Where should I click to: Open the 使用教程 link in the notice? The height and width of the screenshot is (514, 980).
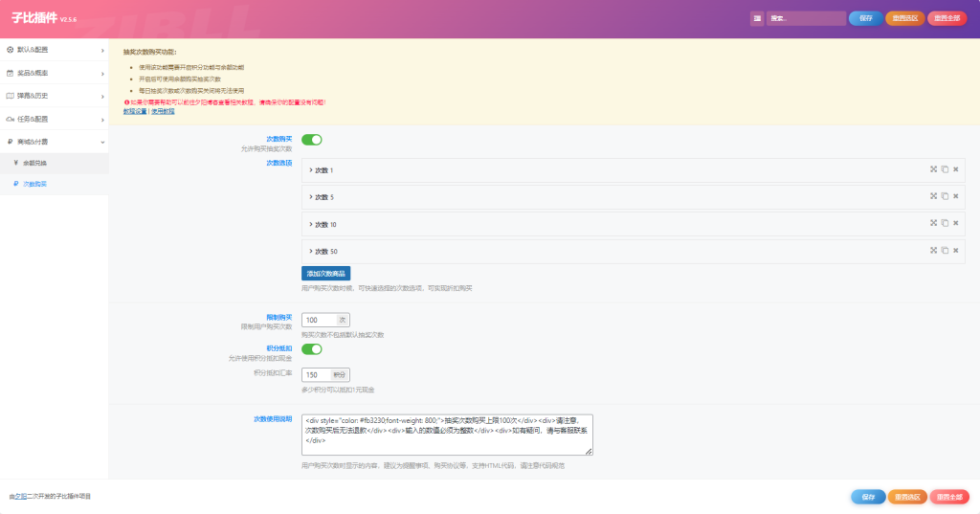164,111
